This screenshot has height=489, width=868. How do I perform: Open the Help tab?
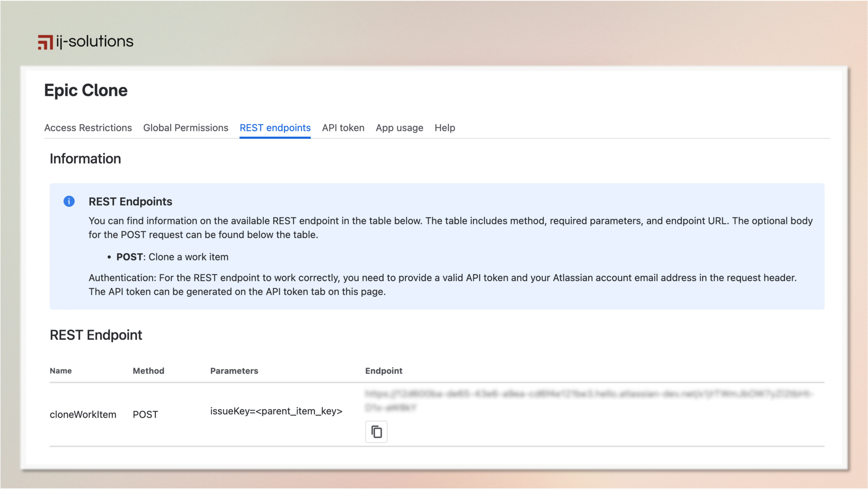point(445,128)
